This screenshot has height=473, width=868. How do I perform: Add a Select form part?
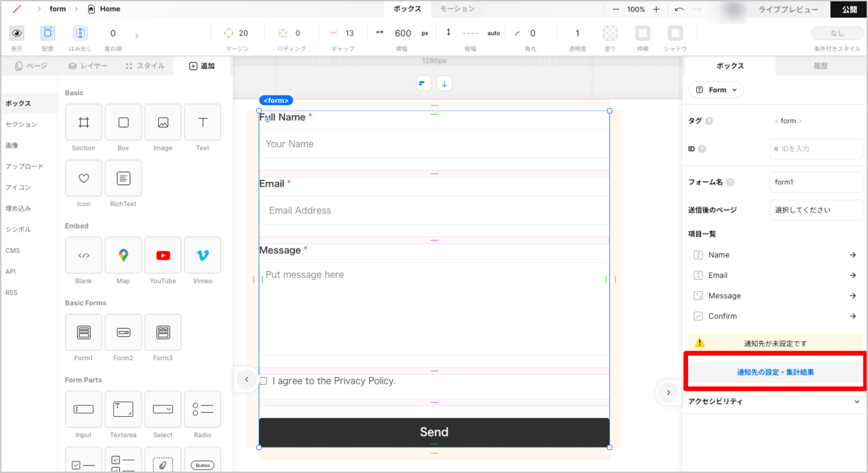[163, 409]
